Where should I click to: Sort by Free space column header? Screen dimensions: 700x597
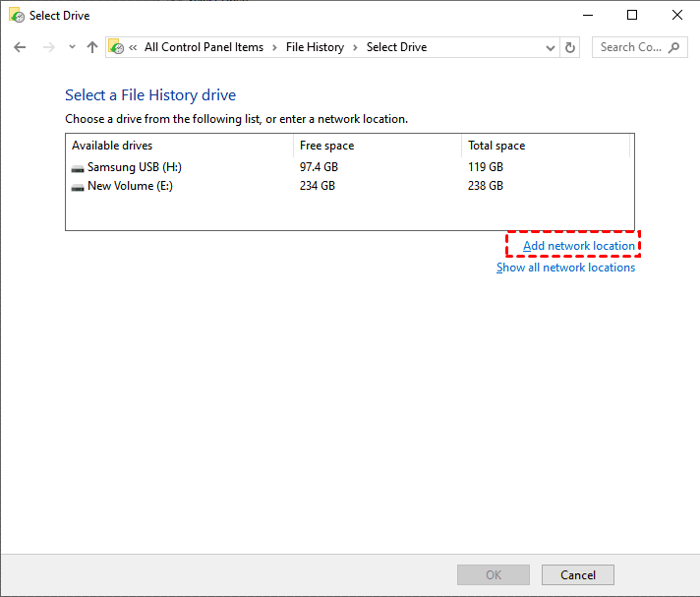point(378,146)
